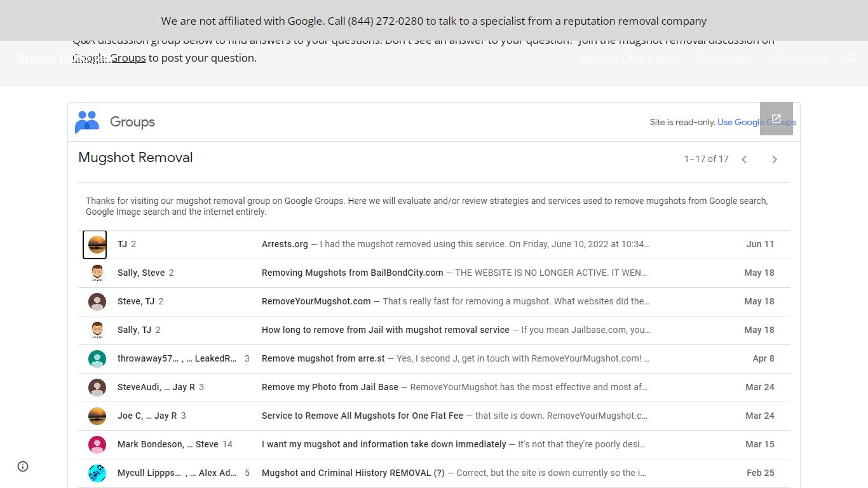Click author names Mark Bondeson, … Steve

pos(168,444)
